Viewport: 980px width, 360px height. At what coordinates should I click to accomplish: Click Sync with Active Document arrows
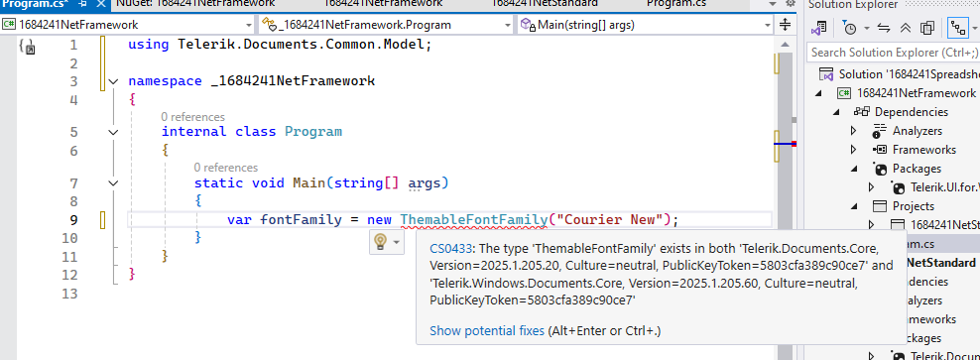(884, 28)
